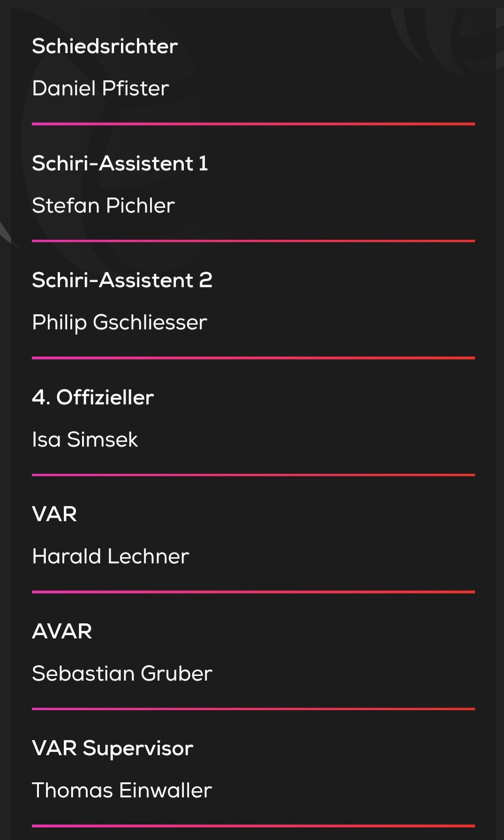Open Stefan Pichler's name entry

(103, 205)
